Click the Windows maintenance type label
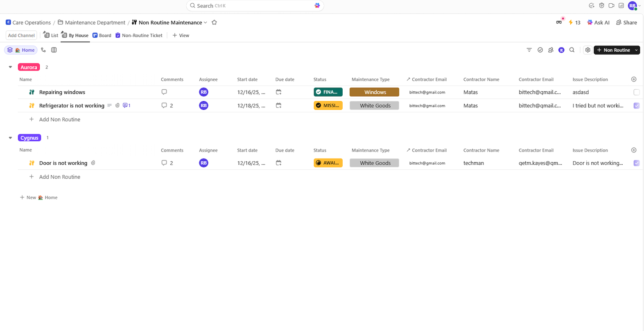 click(x=374, y=92)
